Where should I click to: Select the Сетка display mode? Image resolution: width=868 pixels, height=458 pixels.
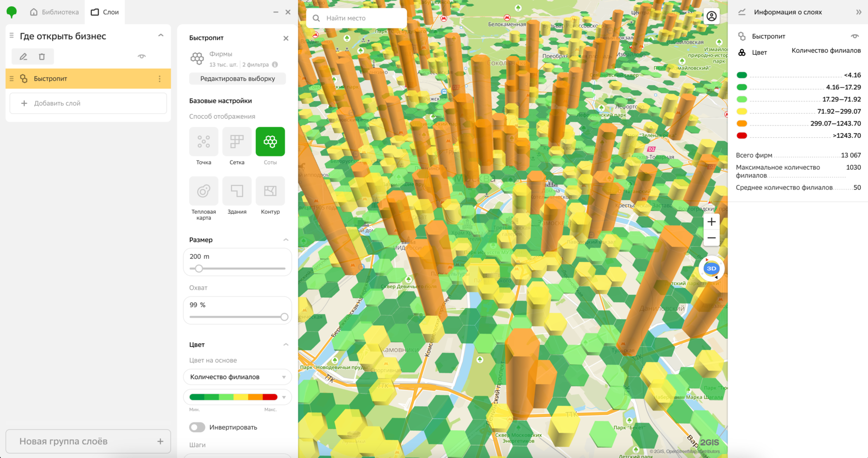point(237,141)
